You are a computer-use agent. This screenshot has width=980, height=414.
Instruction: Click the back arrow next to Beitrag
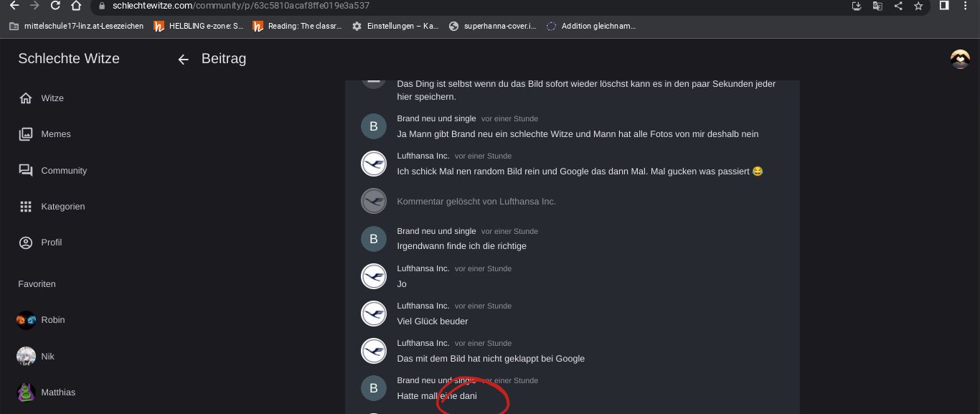183,60
